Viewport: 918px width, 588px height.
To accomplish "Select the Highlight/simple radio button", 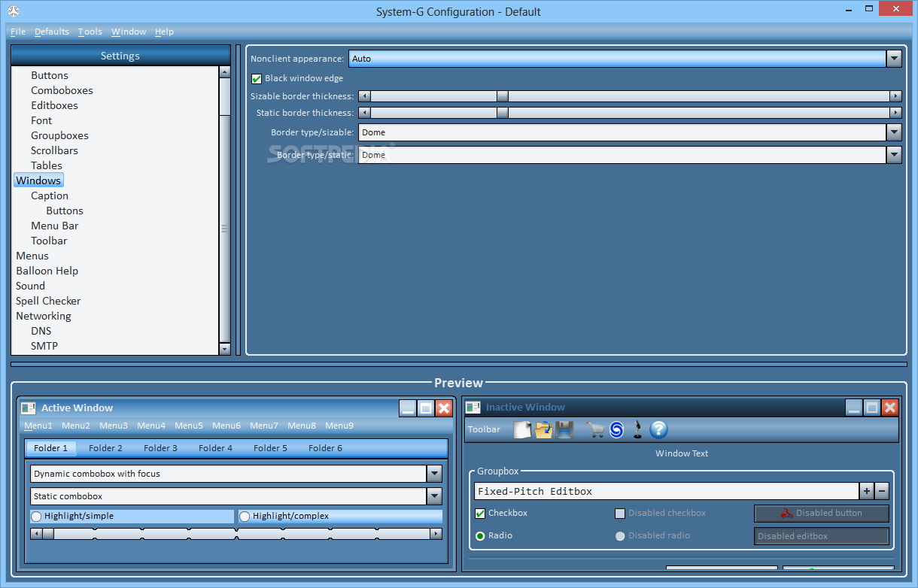I will pos(36,517).
